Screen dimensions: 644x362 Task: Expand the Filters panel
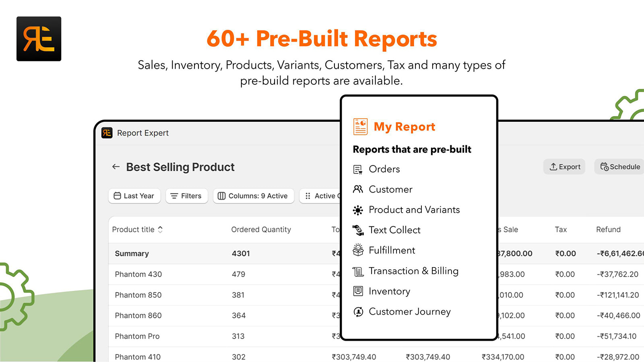point(186,196)
